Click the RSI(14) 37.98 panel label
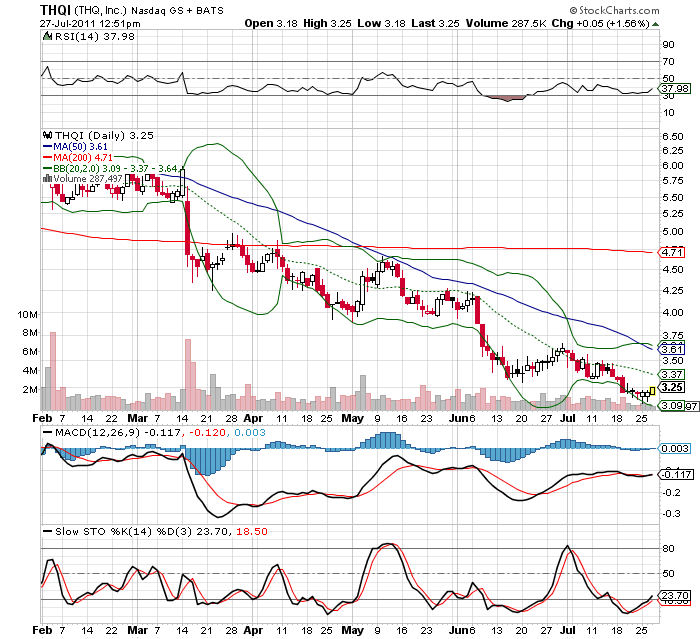Screen dimensions: 700x639 click(x=94, y=37)
